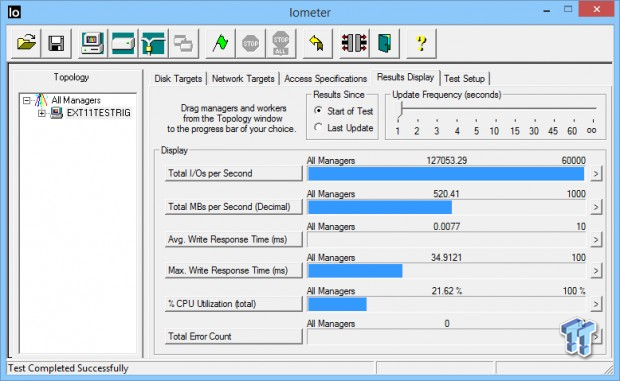
Task: Open About Iometer (question mark icon)
Action: pyautogui.click(x=421, y=43)
